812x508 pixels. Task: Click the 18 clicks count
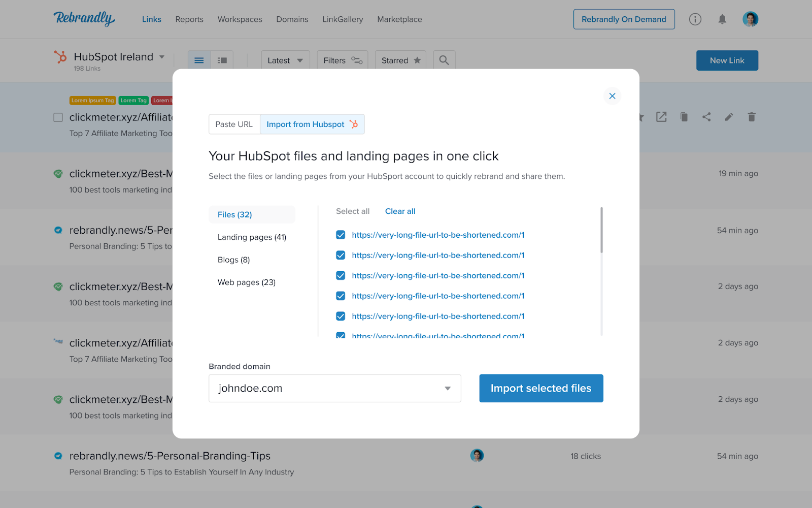pos(586,456)
